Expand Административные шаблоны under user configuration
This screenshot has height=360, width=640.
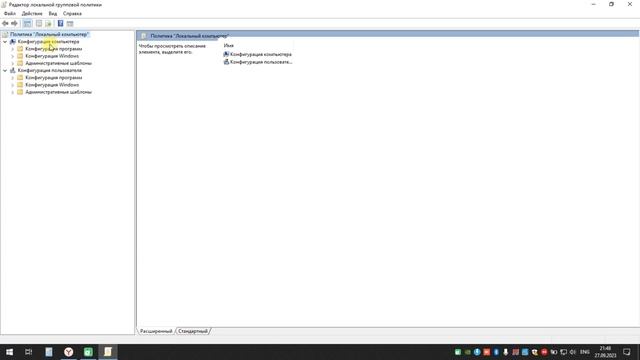click(x=12, y=92)
